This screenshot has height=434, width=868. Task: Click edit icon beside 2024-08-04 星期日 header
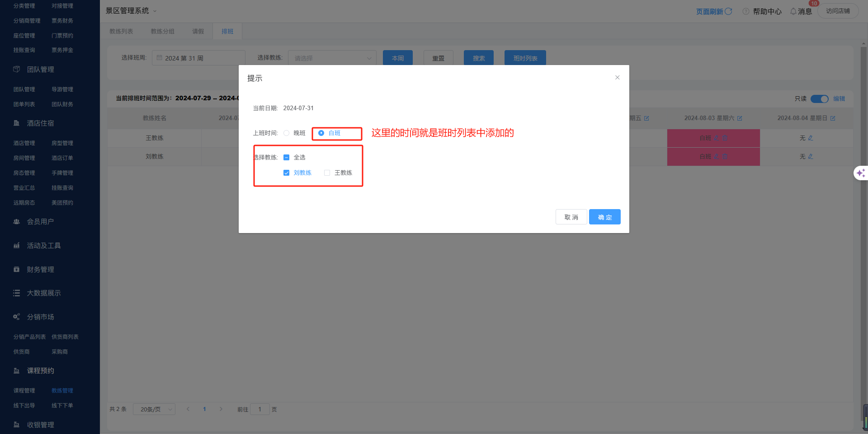pyautogui.click(x=833, y=118)
